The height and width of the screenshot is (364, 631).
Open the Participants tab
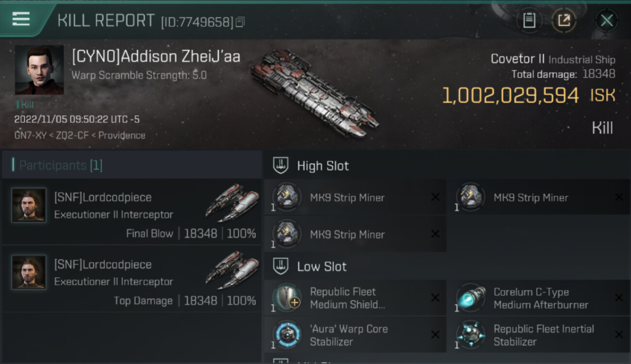point(61,165)
